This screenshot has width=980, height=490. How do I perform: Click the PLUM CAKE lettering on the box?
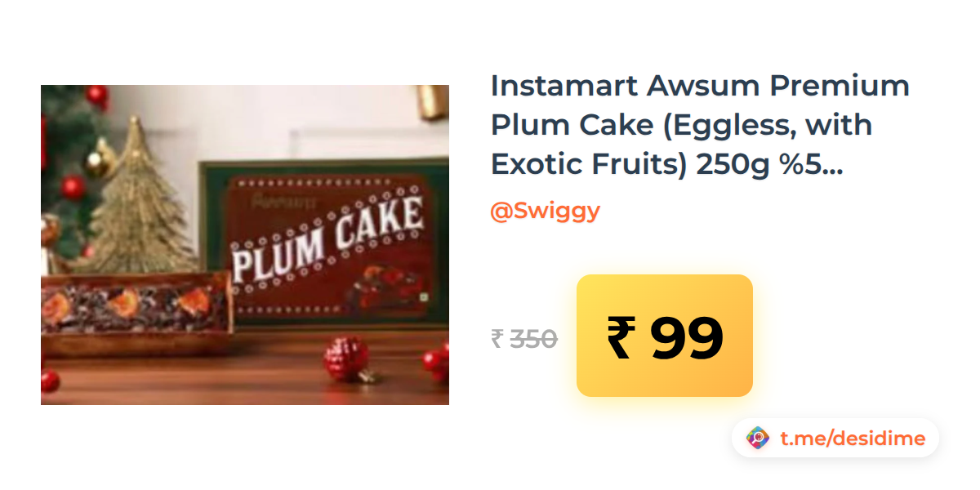[327, 238]
